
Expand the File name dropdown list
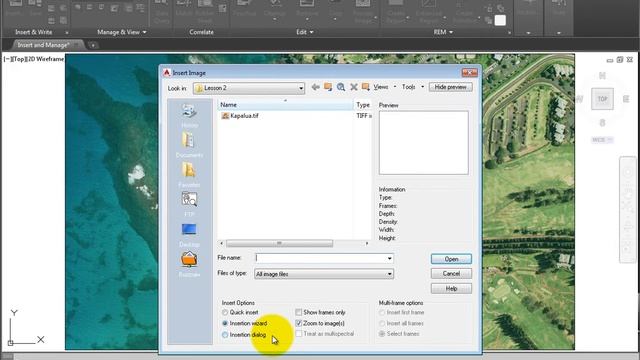pyautogui.click(x=389, y=258)
